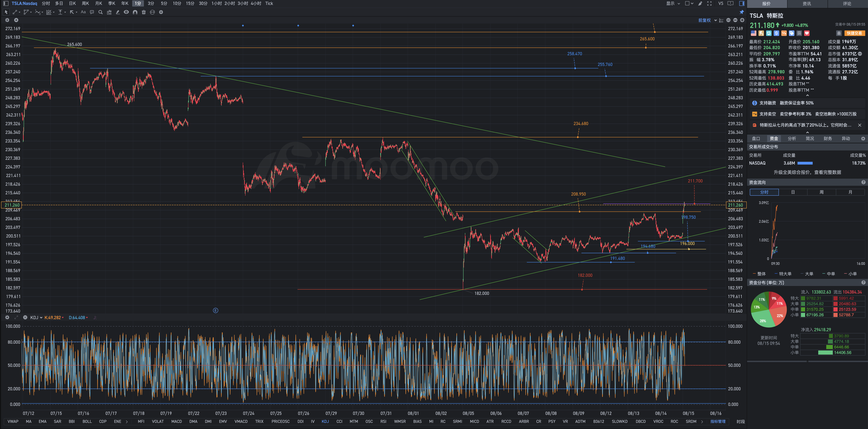Open the 分析 analysis tab
Viewport: 868px width, 429px height.
(792, 138)
